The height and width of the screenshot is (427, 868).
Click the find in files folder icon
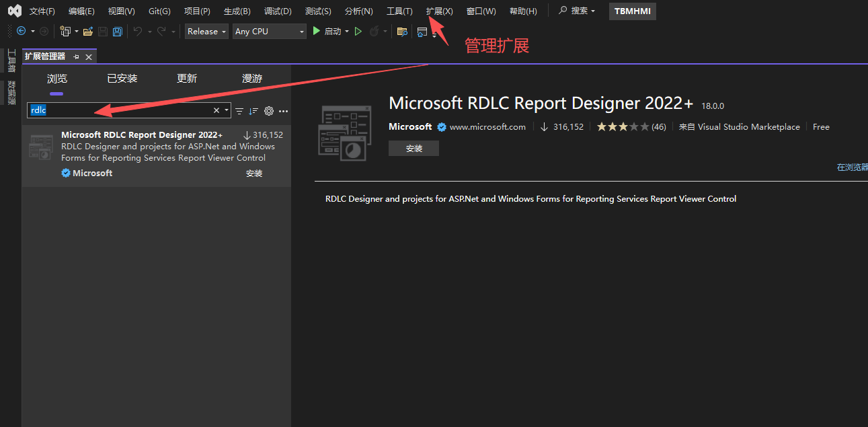coord(402,31)
